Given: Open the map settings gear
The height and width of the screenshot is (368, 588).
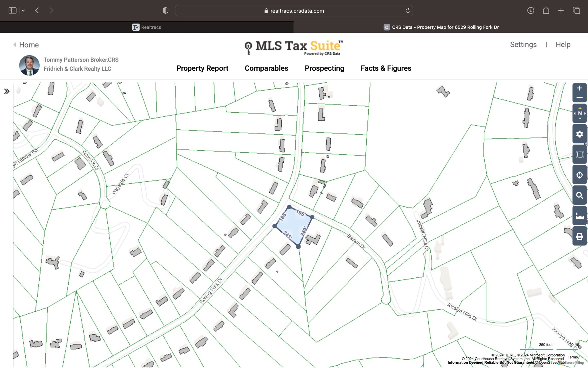Looking at the screenshot, I should (x=579, y=134).
